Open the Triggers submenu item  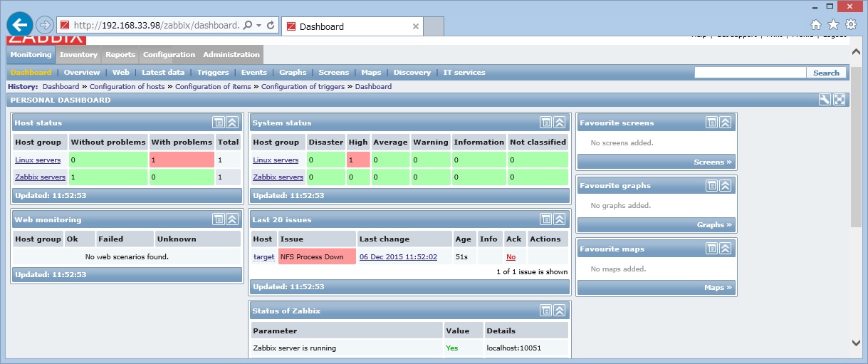(x=213, y=73)
